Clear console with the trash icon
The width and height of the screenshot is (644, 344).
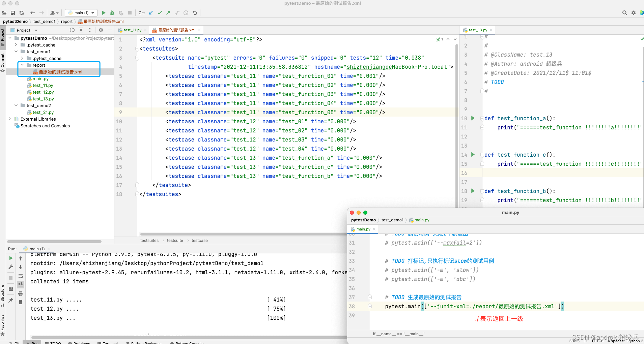(21, 302)
